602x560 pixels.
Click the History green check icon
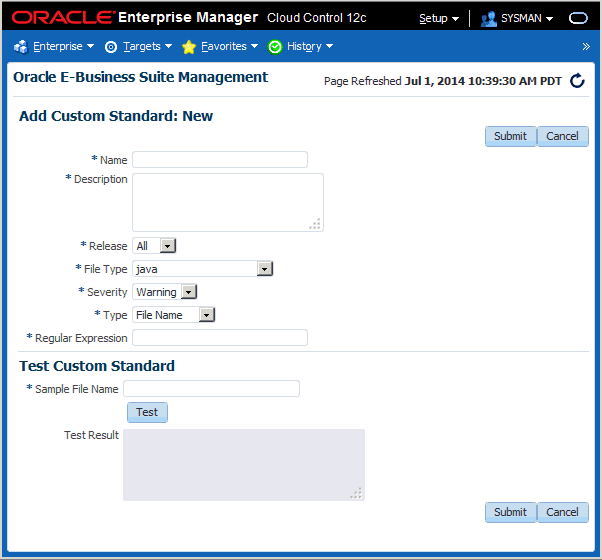pyautogui.click(x=275, y=47)
